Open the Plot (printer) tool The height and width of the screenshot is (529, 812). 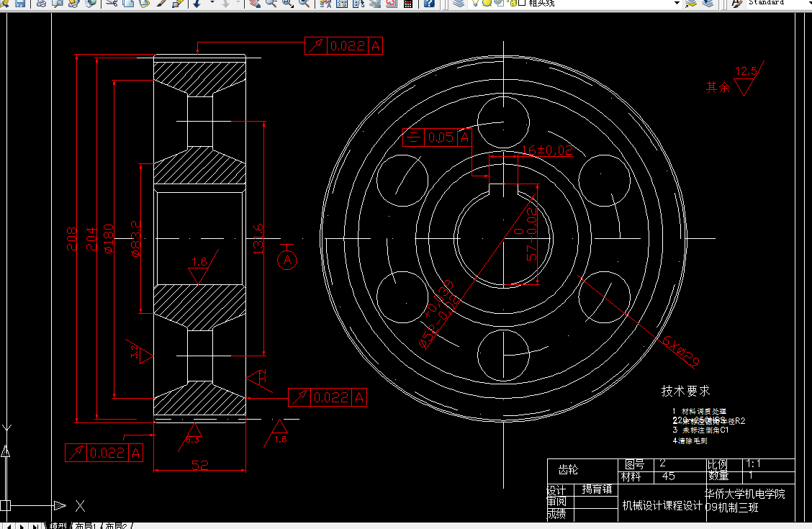pos(41,3)
